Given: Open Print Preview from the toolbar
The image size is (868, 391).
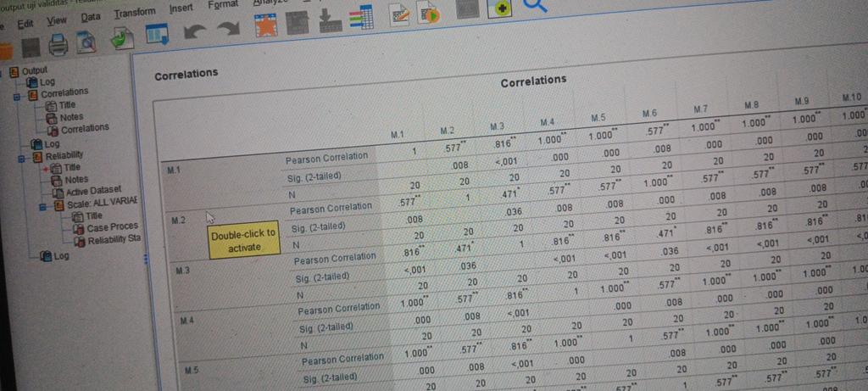Looking at the screenshot, I should click(86, 41).
